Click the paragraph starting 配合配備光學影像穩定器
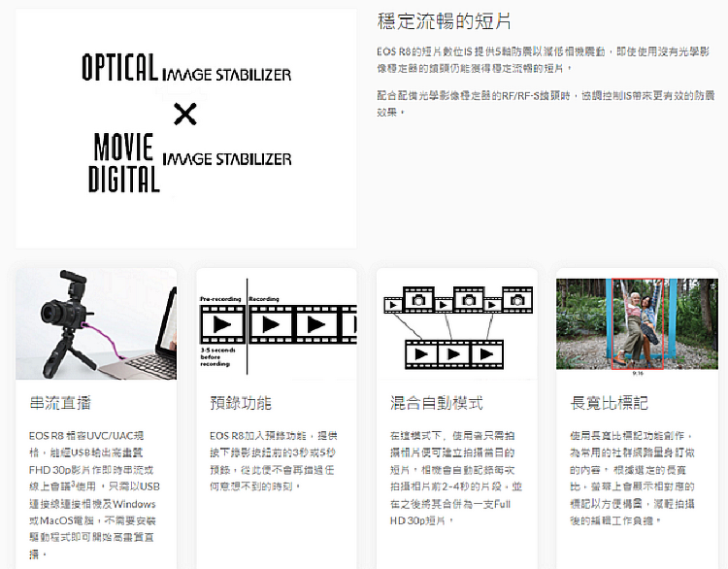Image resolution: width=728 pixels, height=569 pixels. pyautogui.click(x=546, y=104)
